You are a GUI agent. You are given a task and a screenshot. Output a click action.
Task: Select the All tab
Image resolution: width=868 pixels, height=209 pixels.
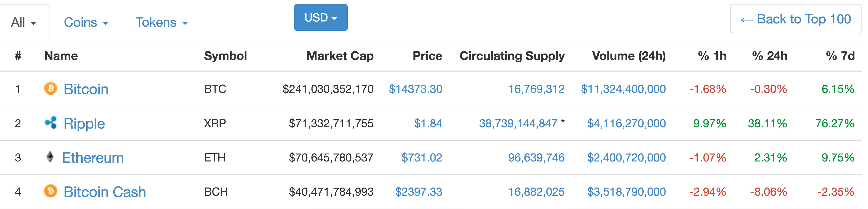pyautogui.click(x=24, y=23)
